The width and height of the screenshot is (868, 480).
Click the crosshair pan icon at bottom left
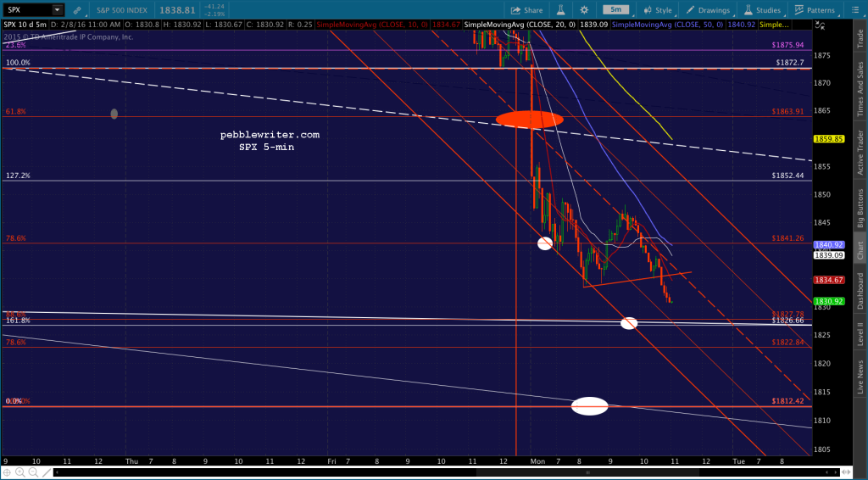(7, 472)
